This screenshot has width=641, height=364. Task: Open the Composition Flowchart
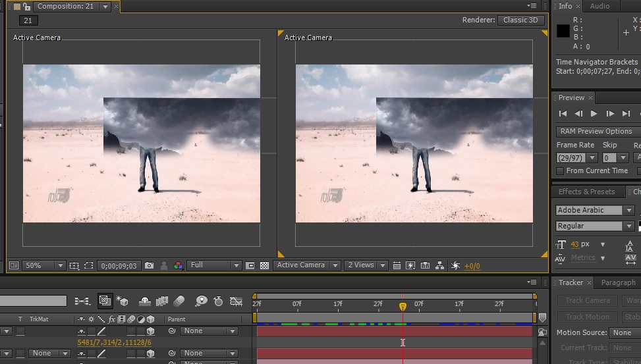click(439, 265)
